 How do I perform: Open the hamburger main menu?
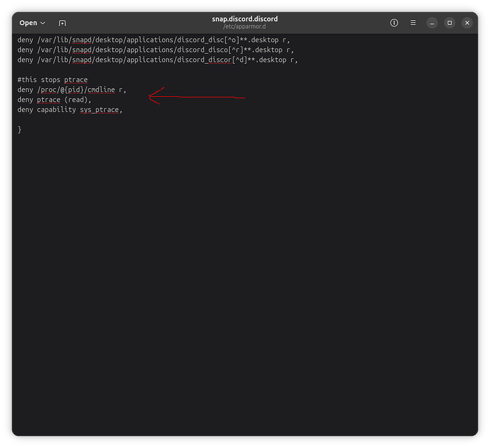point(413,23)
